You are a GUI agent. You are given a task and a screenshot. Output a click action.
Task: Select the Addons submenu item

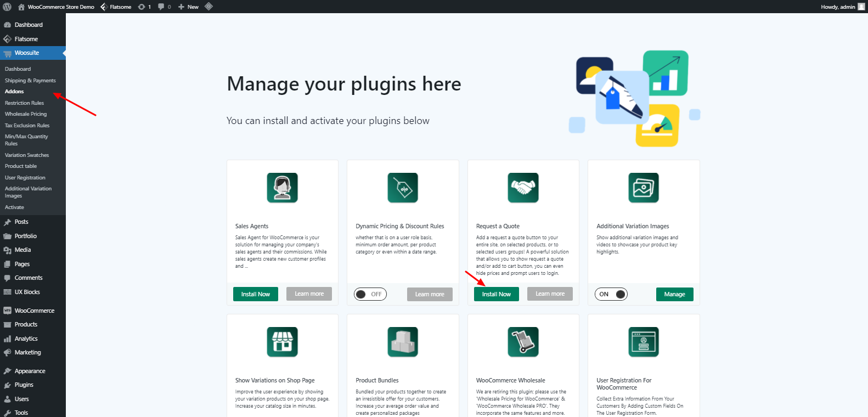point(14,92)
